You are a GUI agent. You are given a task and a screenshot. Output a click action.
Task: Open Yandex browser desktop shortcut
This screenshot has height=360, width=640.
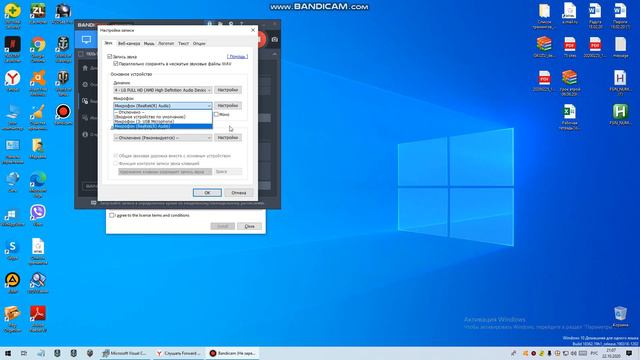pos(13,80)
